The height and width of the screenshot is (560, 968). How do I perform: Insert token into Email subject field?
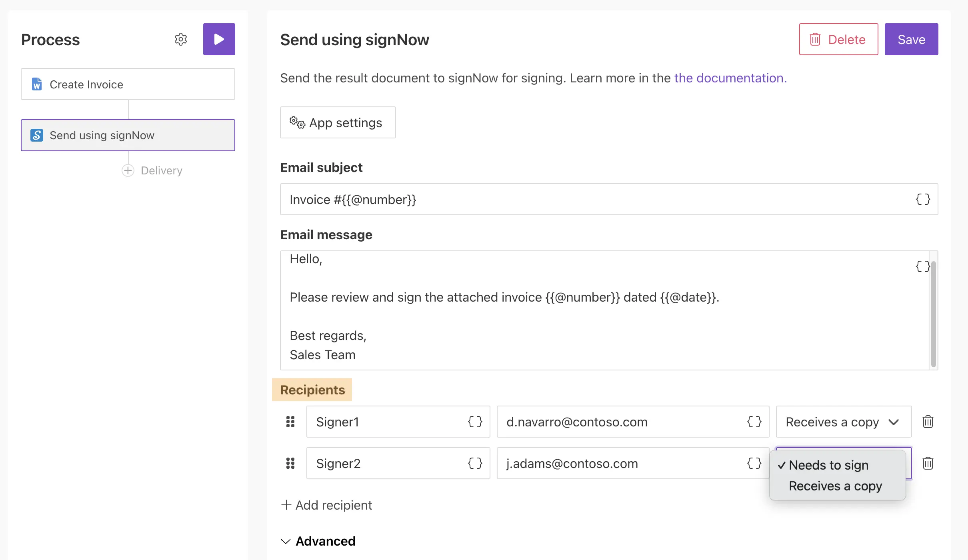click(x=923, y=199)
